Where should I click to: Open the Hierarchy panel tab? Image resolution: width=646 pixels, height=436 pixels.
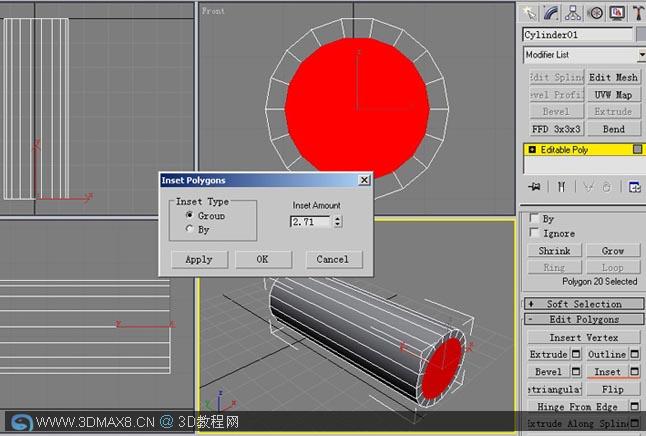573,13
